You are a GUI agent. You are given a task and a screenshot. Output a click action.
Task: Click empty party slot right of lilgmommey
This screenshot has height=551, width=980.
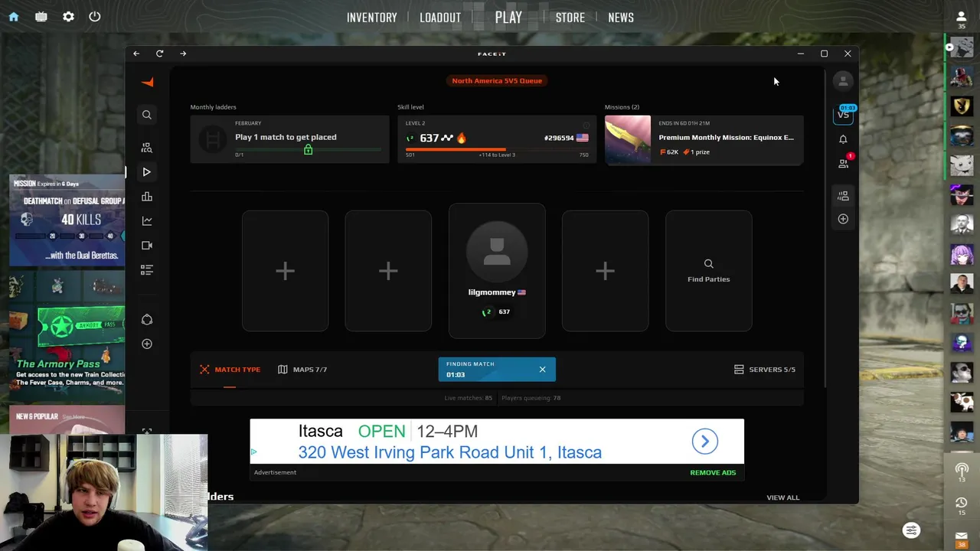[605, 271]
